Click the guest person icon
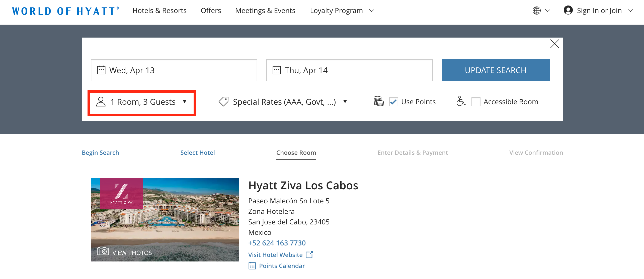This screenshot has width=644, height=279. point(101,102)
